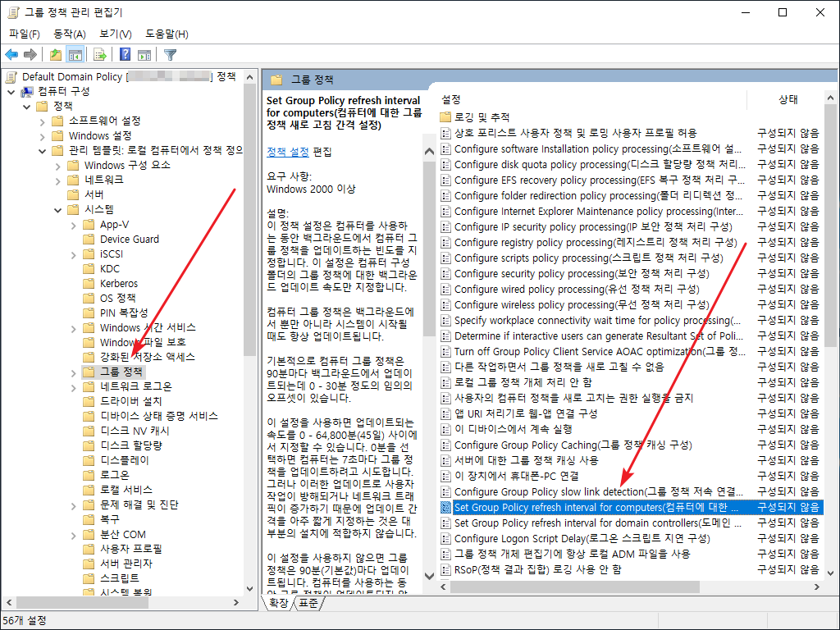Select 로컬 그룹 정책 개체 처리 안 함
This screenshot has height=630, width=840.
tap(631, 382)
